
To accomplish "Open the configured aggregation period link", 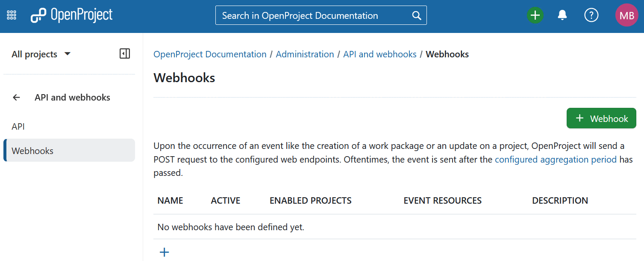I will tap(556, 159).
